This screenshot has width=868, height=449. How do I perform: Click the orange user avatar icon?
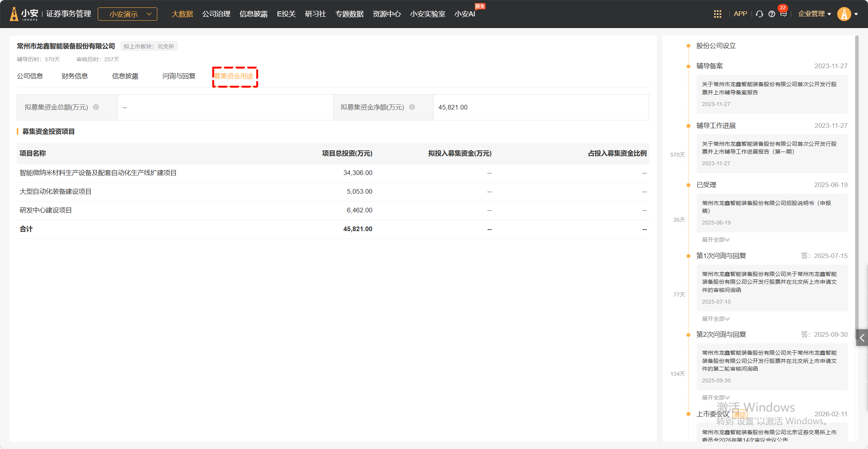[844, 14]
